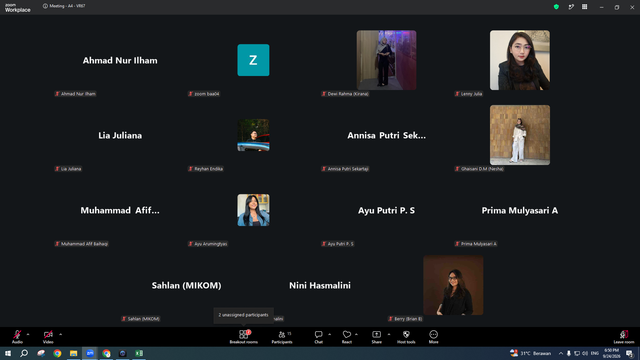Expand the Share options arrow
Viewport: 640px width, 360px height.
pos(389,334)
